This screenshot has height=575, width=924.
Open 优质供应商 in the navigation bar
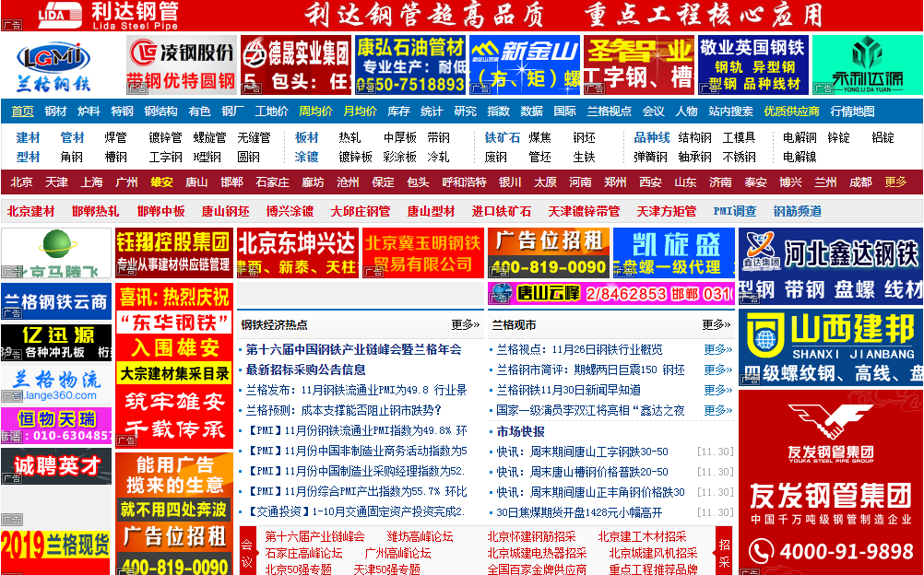pos(791,111)
